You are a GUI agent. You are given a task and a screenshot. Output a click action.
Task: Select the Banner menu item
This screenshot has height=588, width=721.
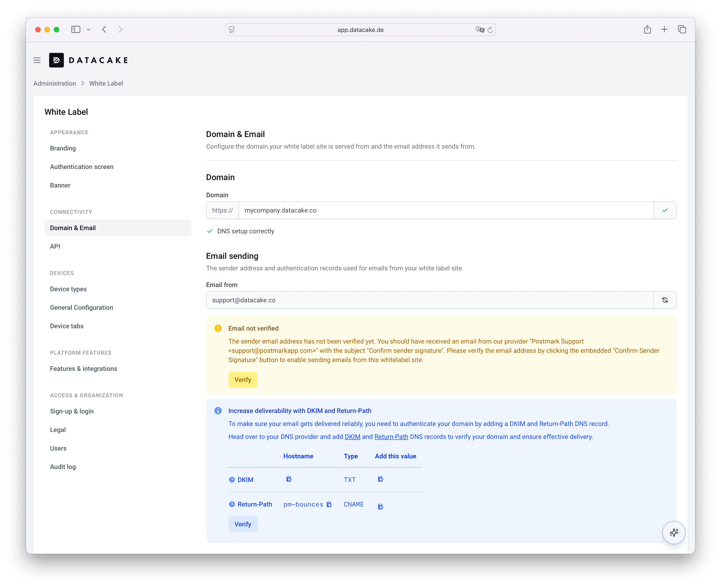point(60,186)
